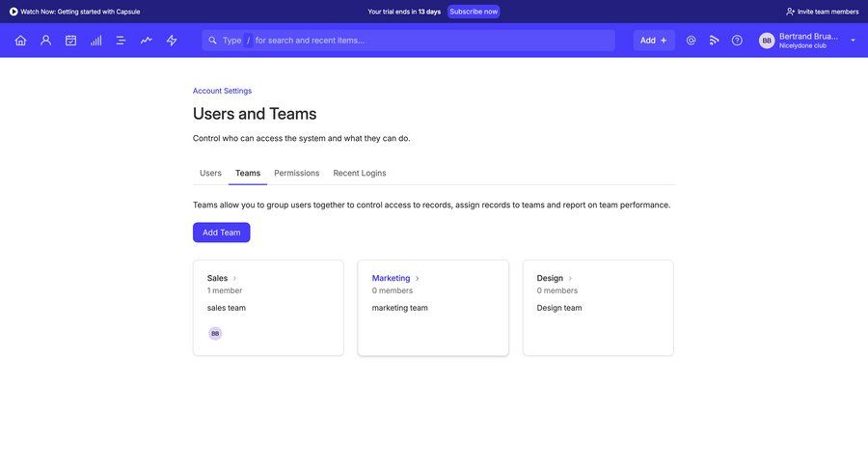This screenshot has width=868, height=467.
Task: Open the activity feed icon
Action: 714,41
